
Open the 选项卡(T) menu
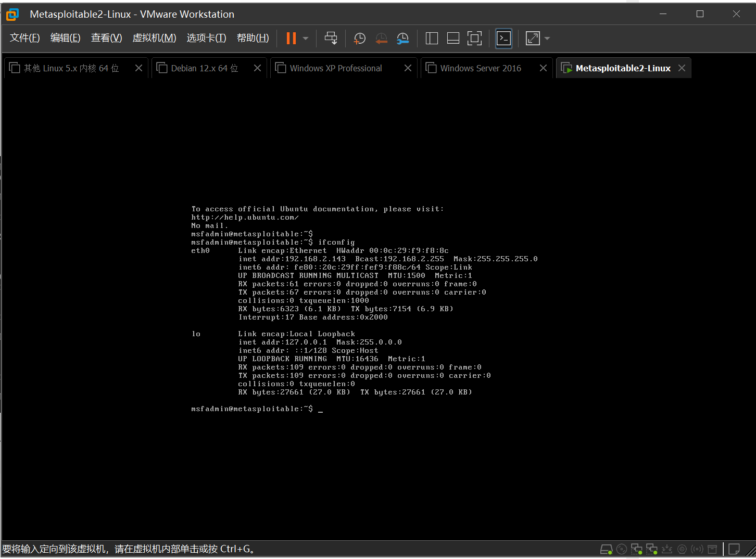point(207,38)
